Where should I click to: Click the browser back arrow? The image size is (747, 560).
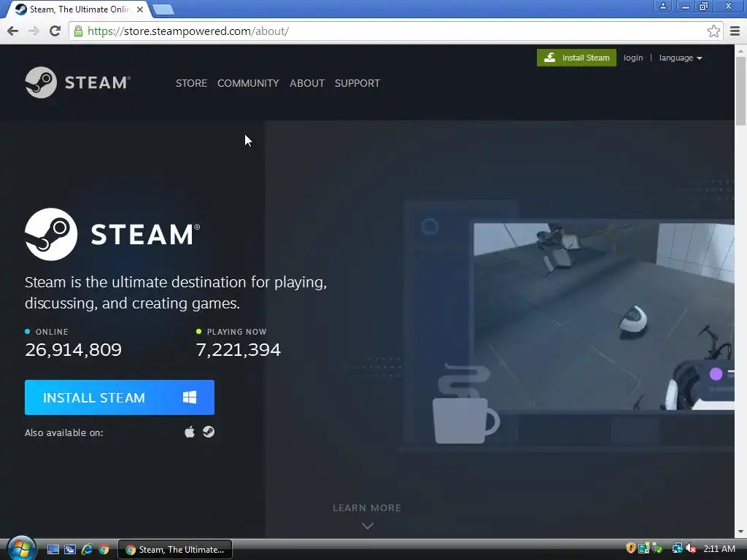point(13,31)
